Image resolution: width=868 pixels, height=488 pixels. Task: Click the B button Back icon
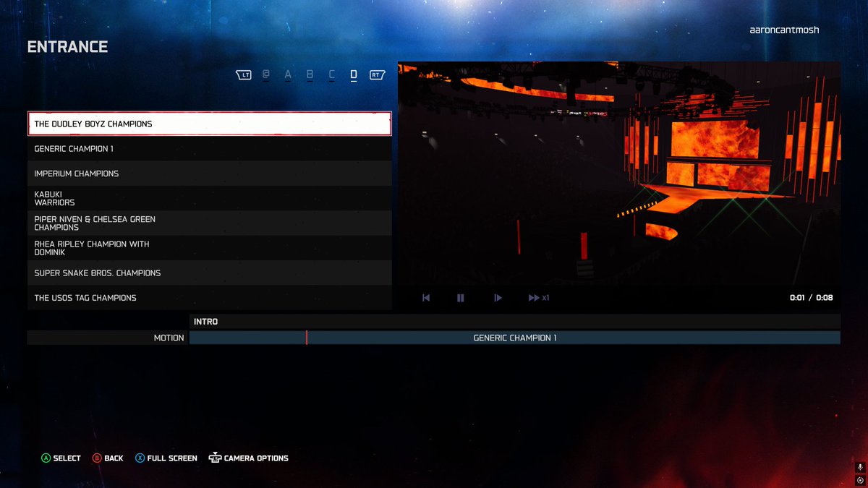click(97, 458)
